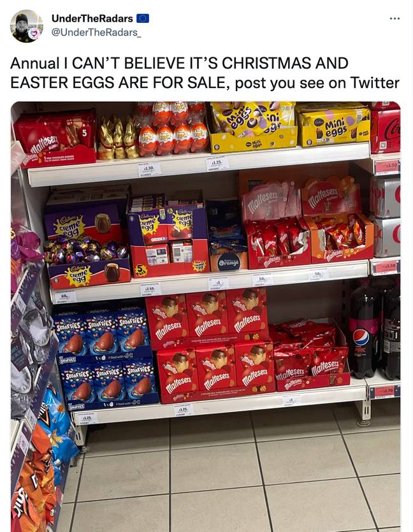
Task: Click the EU flag emoji beside the name
Action: 143,18
